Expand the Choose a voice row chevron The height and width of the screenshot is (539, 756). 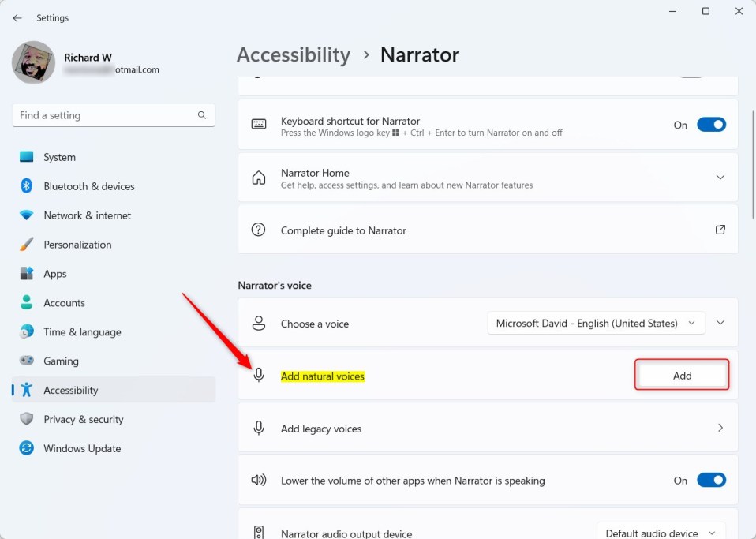pos(720,323)
